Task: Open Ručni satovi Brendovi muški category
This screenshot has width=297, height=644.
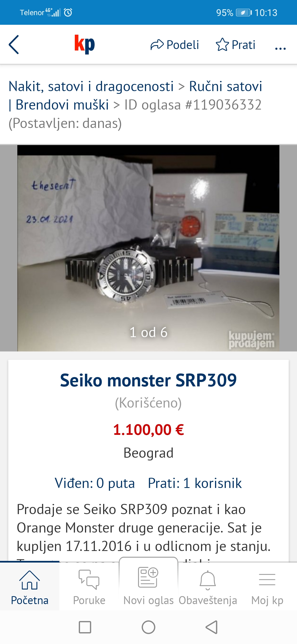Action: 135,95
